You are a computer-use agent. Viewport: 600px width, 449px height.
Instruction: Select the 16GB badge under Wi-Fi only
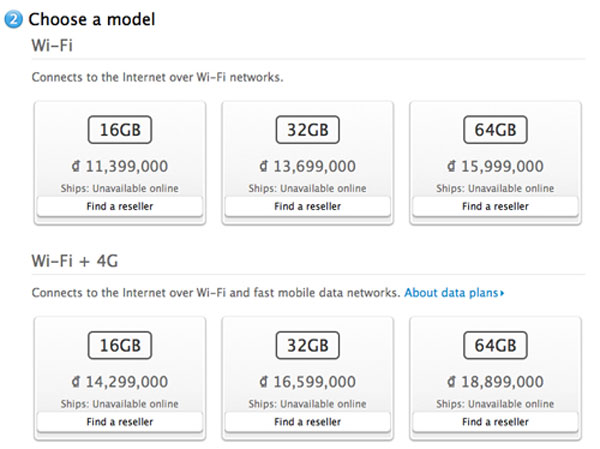119,132
